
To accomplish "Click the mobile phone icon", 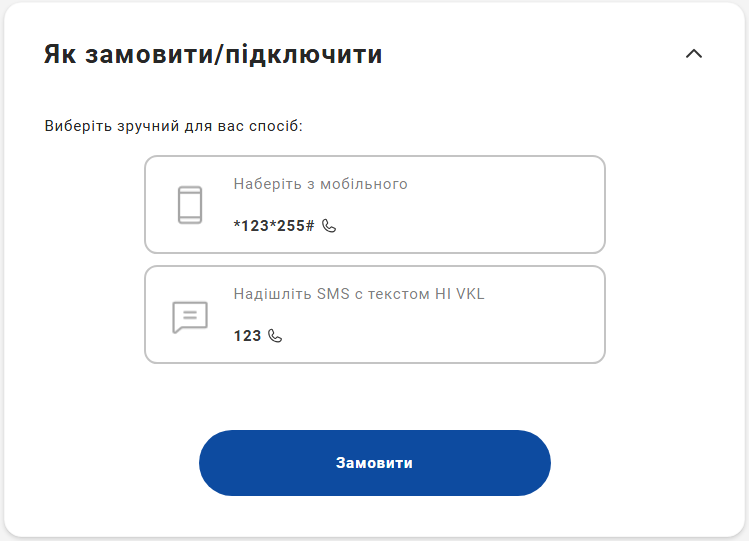I will pyautogui.click(x=190, y=205).
